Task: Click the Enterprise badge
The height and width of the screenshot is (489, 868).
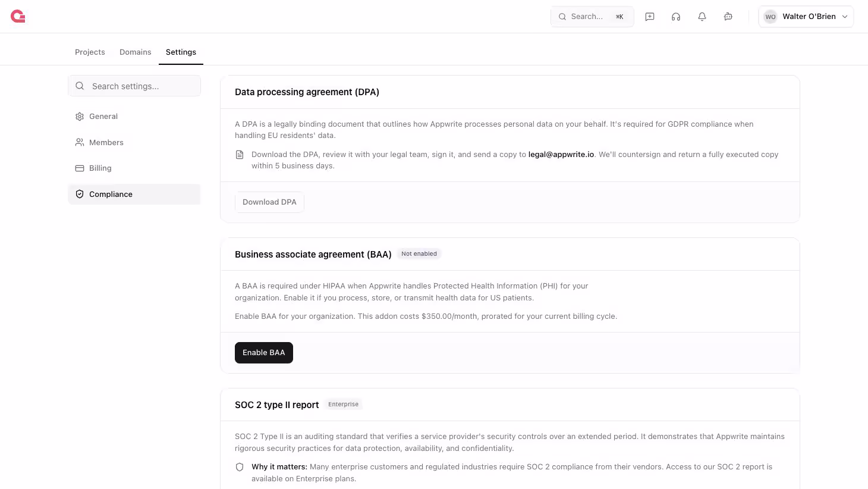Action: pyautogui.click(x=344, y=405)
